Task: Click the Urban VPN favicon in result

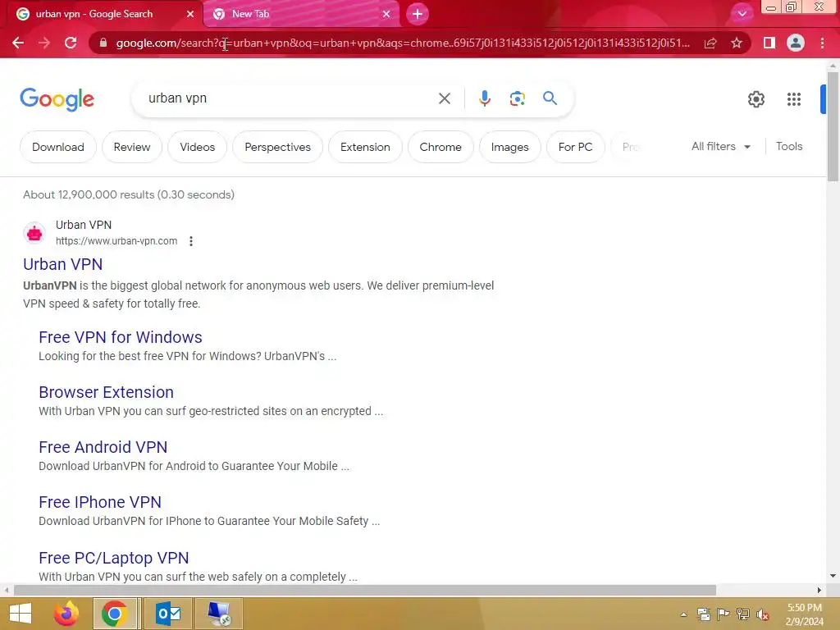Action: [34, 233]
